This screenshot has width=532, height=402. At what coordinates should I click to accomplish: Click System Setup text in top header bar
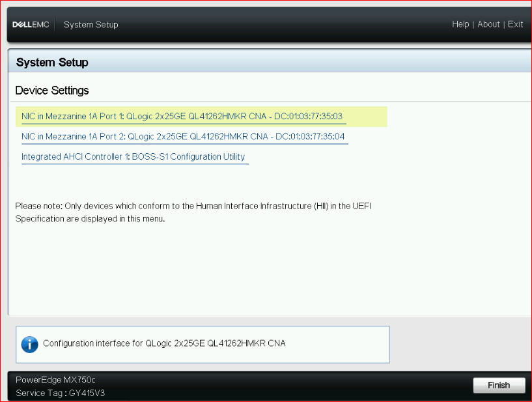(x=91, y=25)
